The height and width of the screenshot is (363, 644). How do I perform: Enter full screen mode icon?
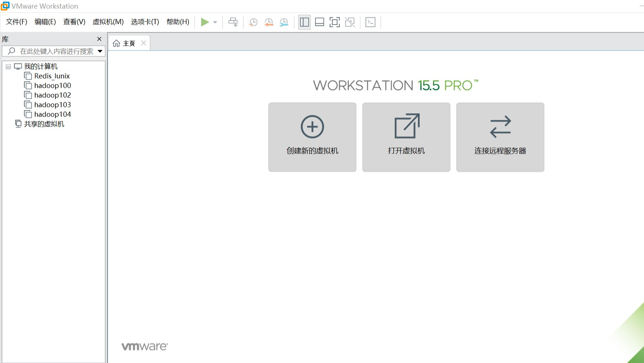[335, 22]
